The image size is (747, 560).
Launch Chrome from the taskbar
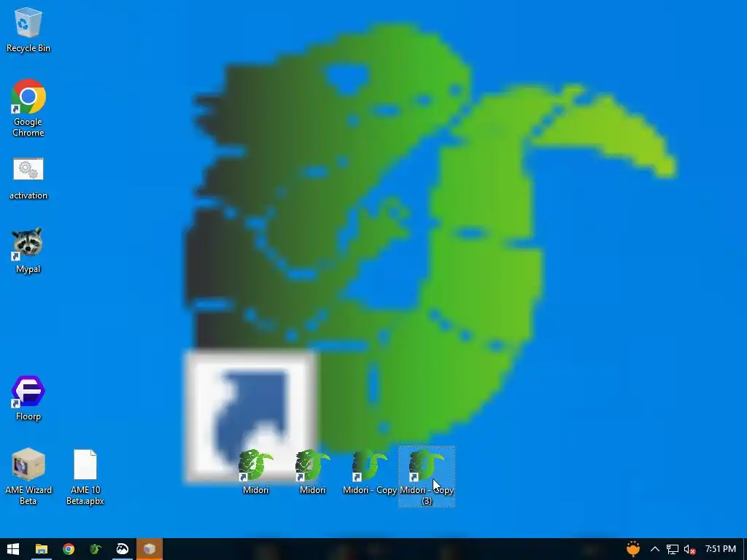point(69,549)
